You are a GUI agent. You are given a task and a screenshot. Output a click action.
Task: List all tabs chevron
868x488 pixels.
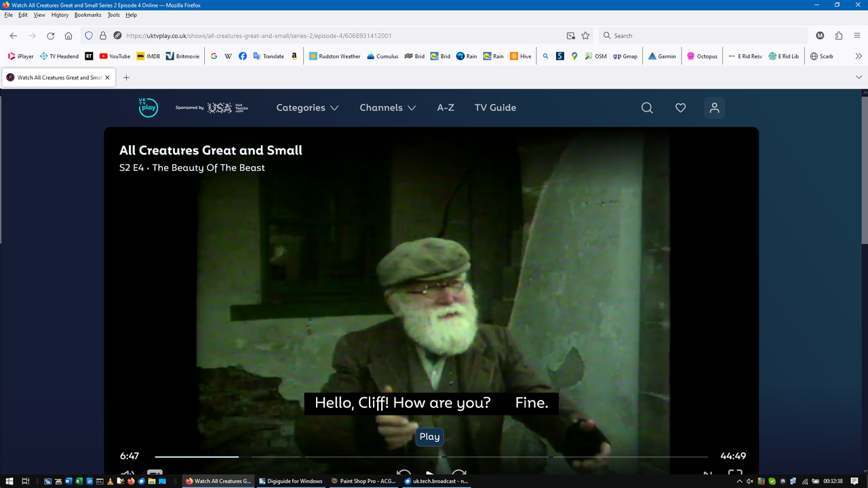[x=859, y=77]
